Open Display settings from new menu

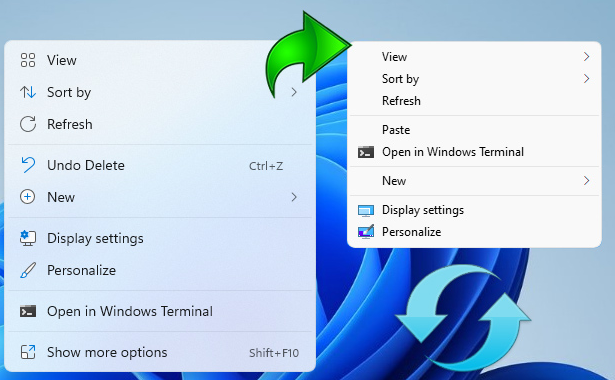[x=160, y=238]
